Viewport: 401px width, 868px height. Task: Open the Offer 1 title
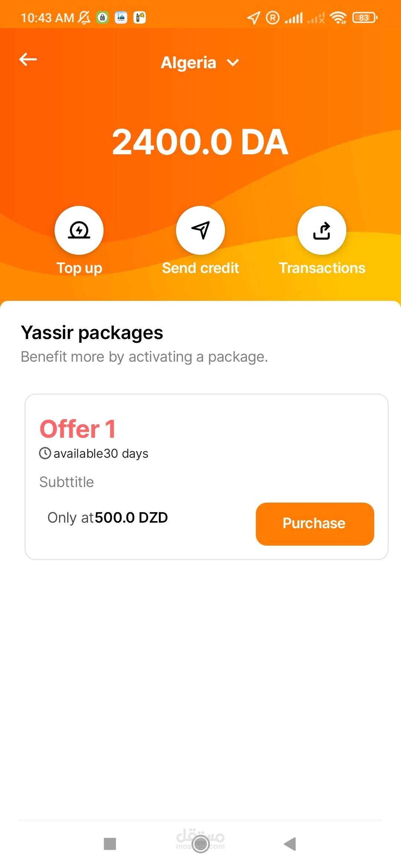click(78, 429)
